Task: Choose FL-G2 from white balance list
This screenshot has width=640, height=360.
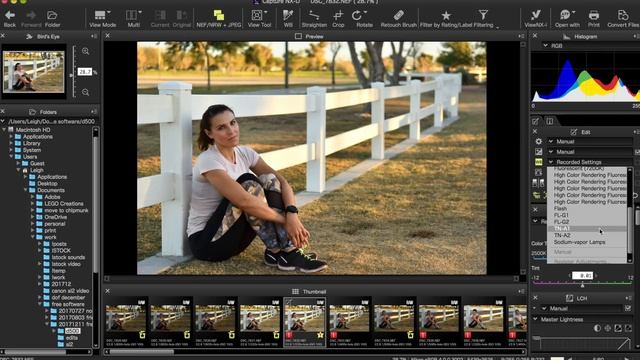Action: pos(561,222)
